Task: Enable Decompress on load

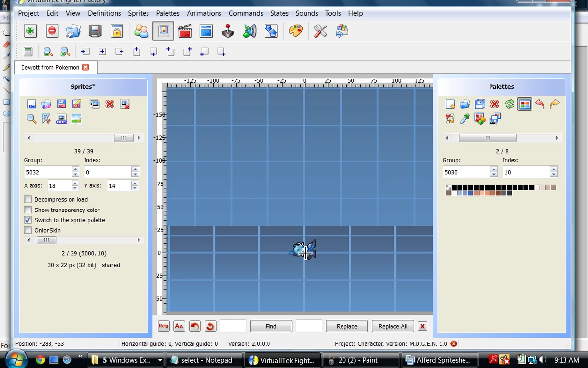Action: pos(28,199)
